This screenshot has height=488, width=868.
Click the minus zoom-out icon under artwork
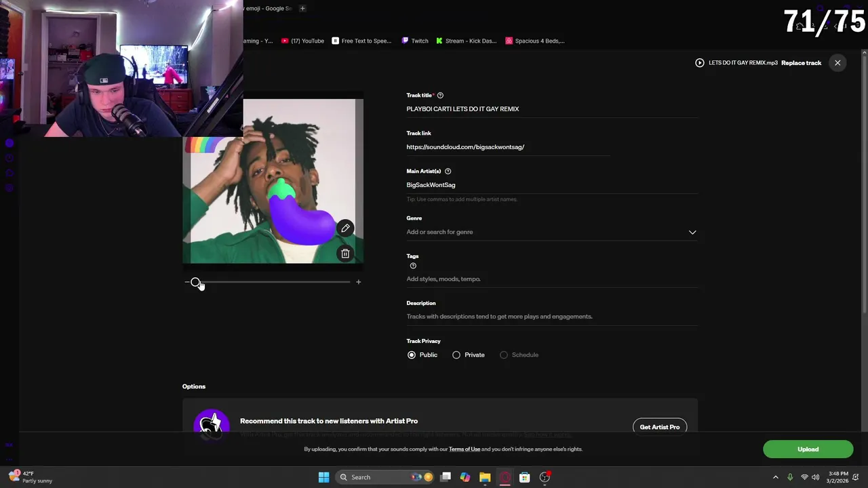[x=186, y=282]
